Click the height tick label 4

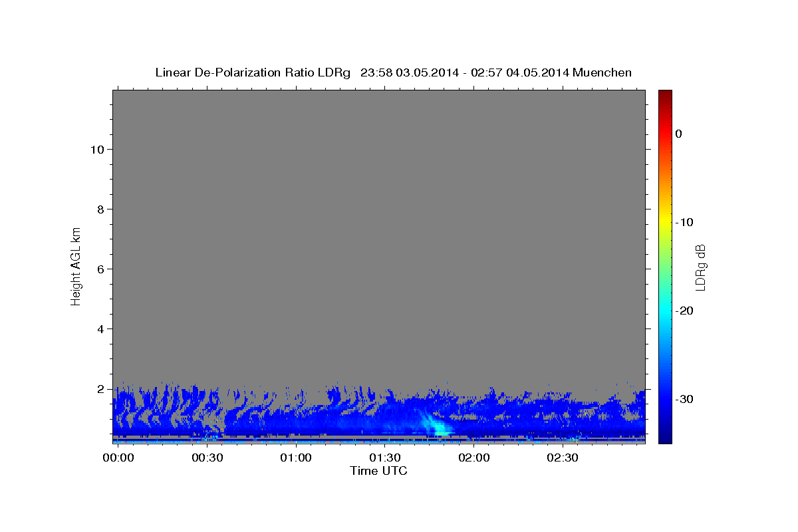(x=99, y=329)
